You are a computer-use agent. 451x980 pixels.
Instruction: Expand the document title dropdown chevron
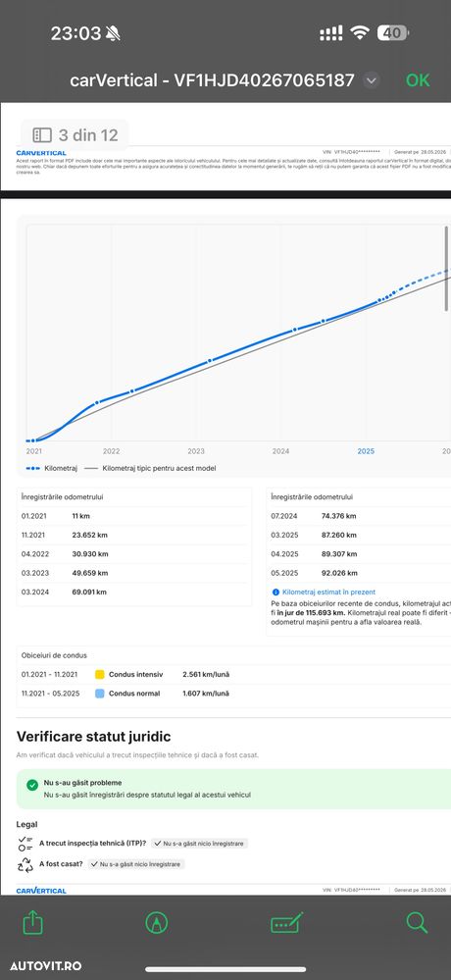click(371, 80)
